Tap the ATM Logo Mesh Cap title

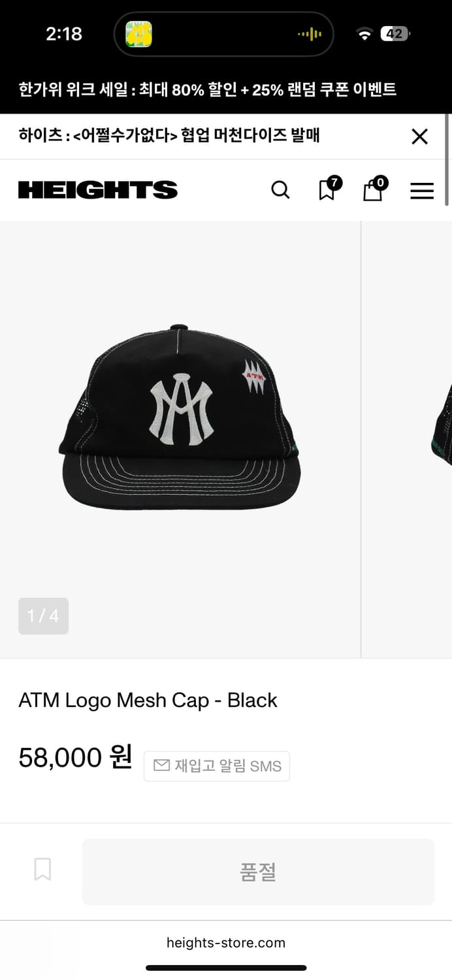(x=148, y=700)
